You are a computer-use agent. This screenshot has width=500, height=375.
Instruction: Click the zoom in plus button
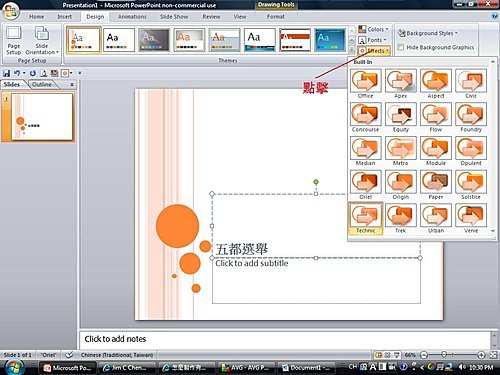pos(481,355)
